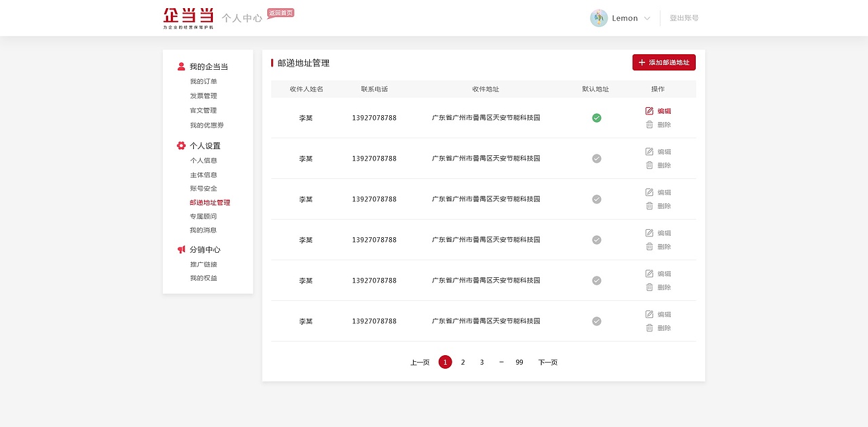
Task: Open 我的订单 in the sidebar menu
Action: (203, 81)
